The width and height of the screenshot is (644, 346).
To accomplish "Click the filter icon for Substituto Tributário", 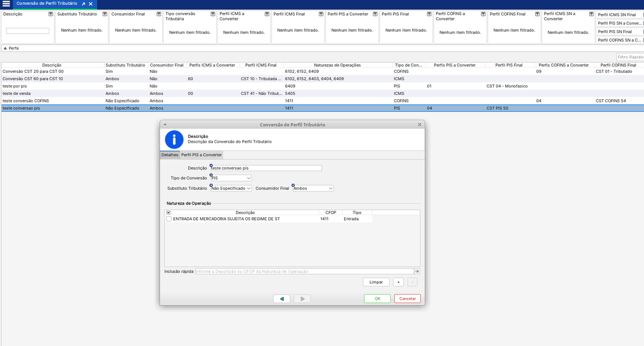I will coord(104,14).
